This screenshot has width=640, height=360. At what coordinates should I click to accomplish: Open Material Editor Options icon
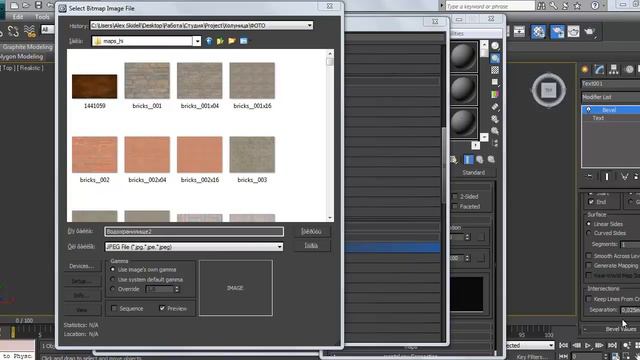point(495,119)
